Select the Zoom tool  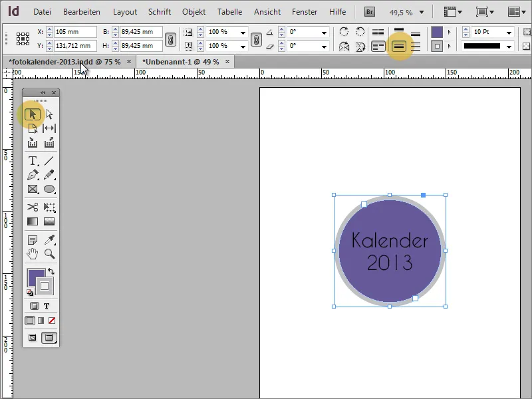[49, 254]
